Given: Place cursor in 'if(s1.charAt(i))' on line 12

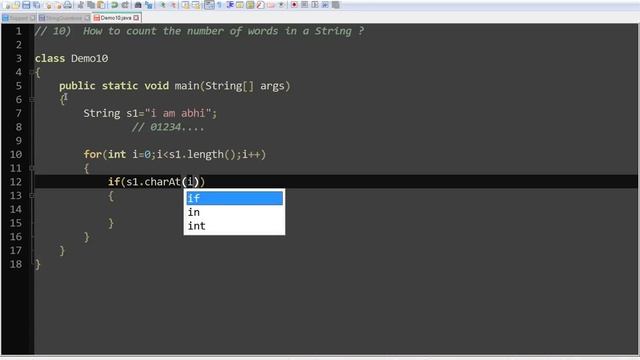Looking at the screenshot, I should (x=156, y=182).
